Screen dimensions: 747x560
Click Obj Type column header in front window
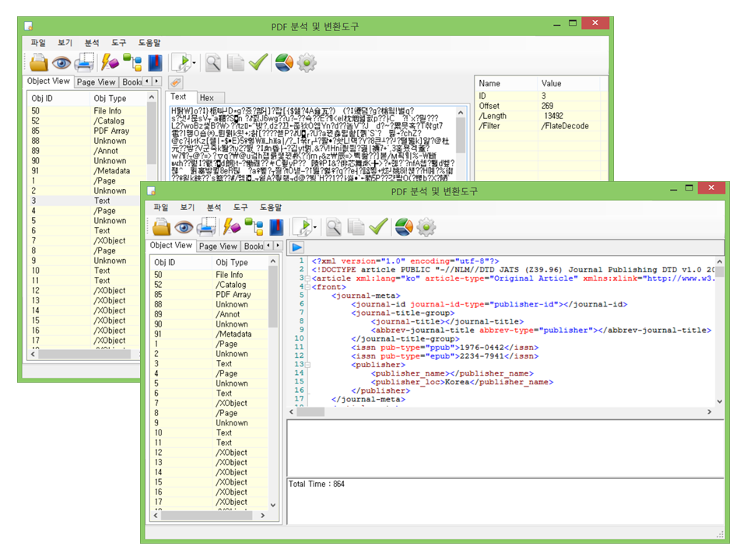[x=240, y=262]
